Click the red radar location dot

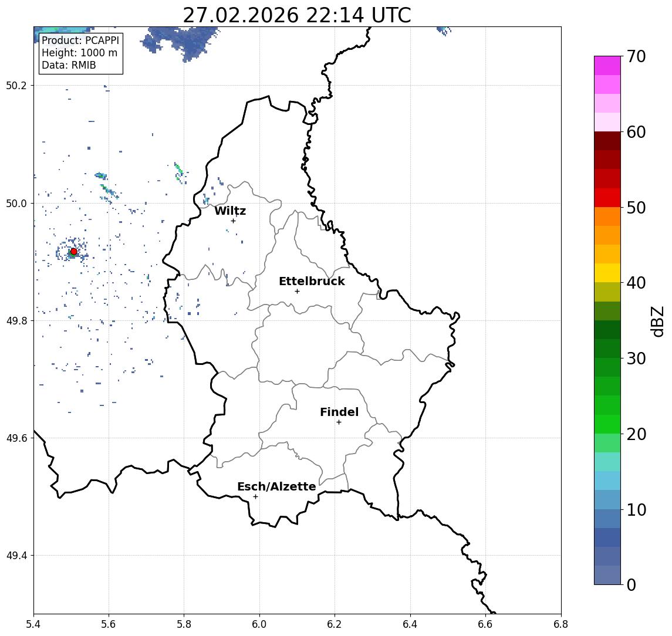click(74, 252)
